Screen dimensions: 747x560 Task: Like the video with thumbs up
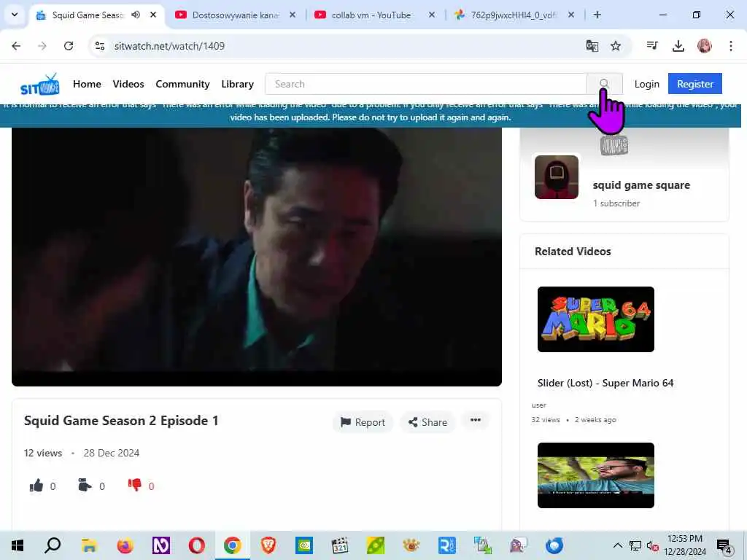[x=36, y=486]
